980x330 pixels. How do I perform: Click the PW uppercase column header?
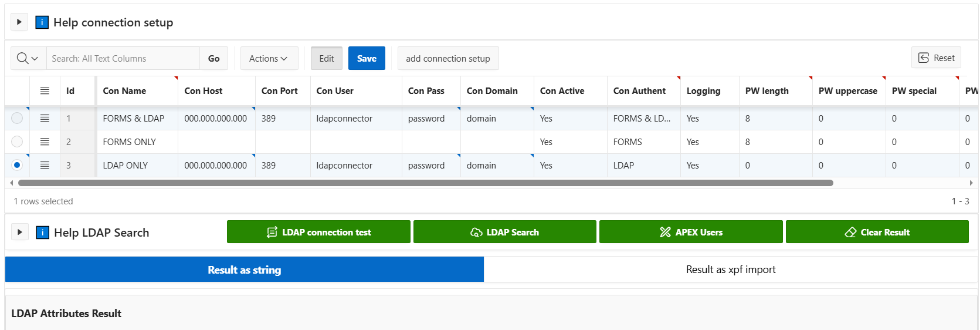[x=849, y=90]
